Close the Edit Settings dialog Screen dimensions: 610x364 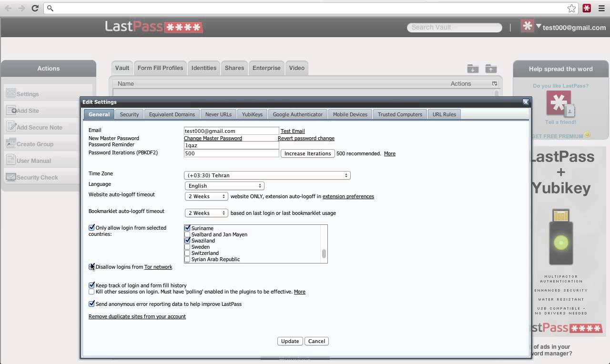point(526,102)
